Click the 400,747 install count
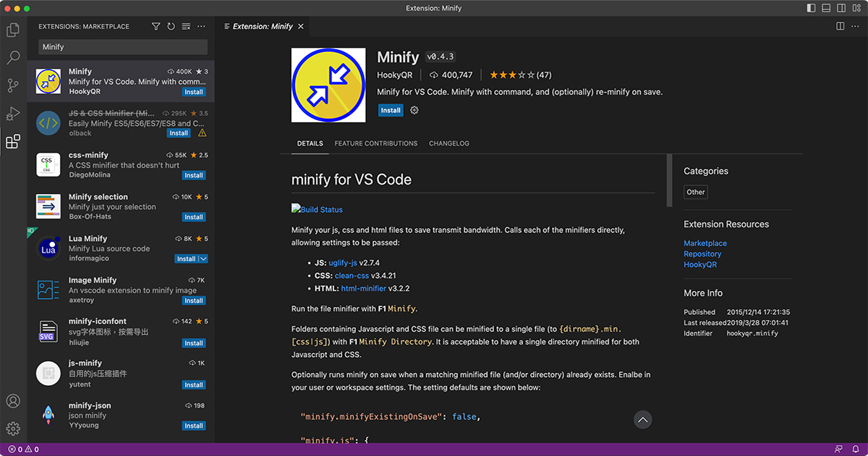868x456 pixels. coord(451,75)
